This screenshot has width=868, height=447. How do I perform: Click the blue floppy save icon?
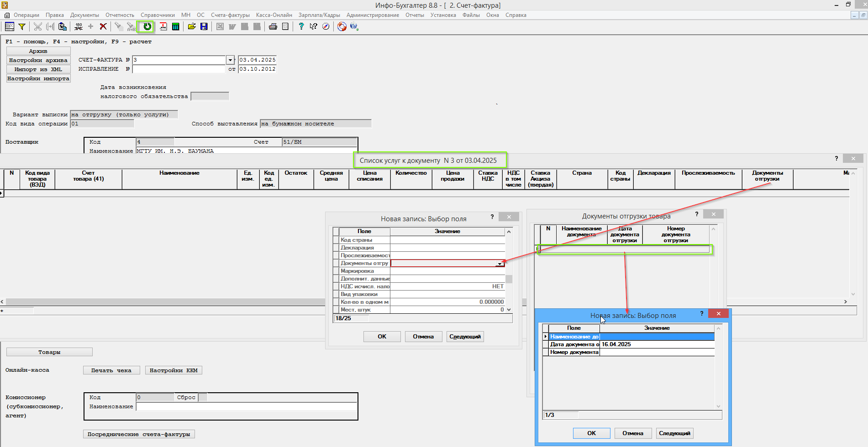coord(204,26)
